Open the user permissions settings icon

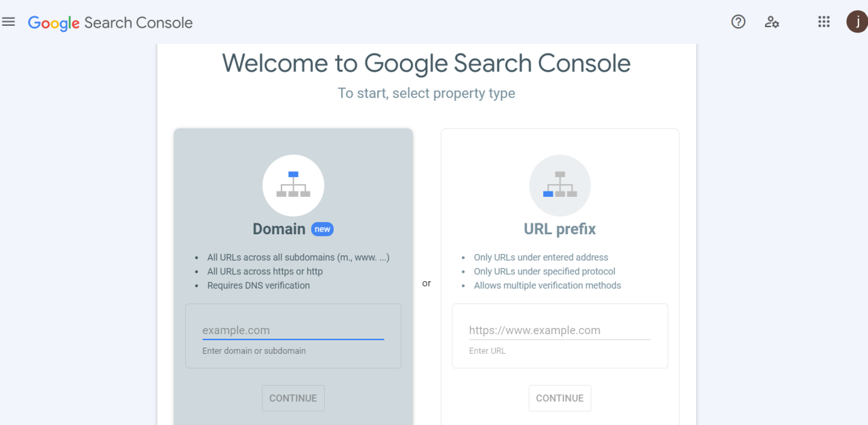point(772,22)
